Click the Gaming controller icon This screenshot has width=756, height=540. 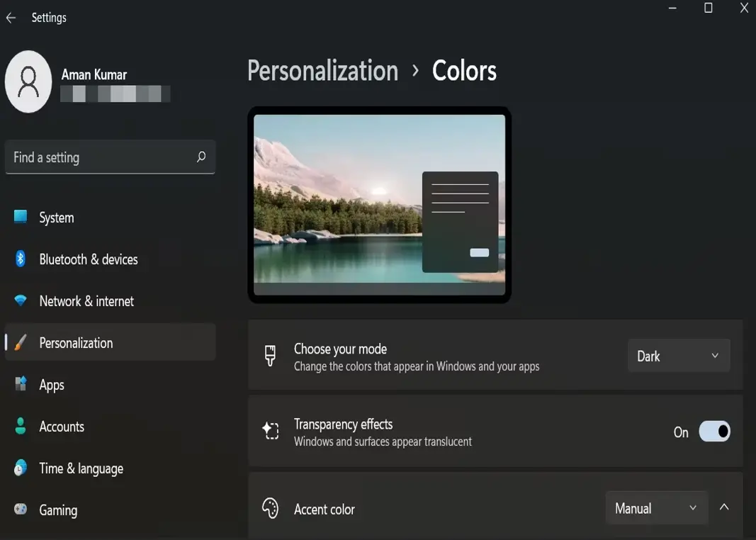[x=21, y=509]
